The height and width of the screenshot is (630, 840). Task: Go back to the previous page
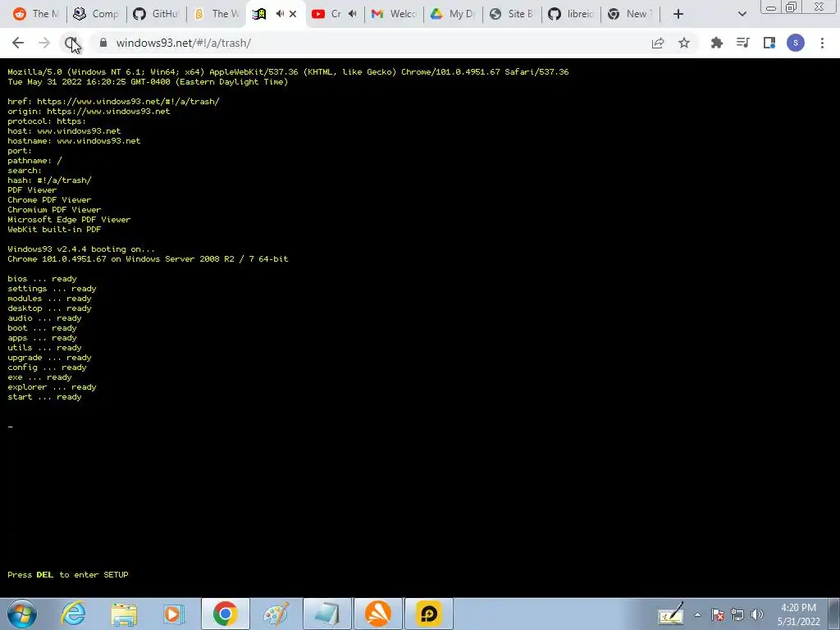coord(18,43)
